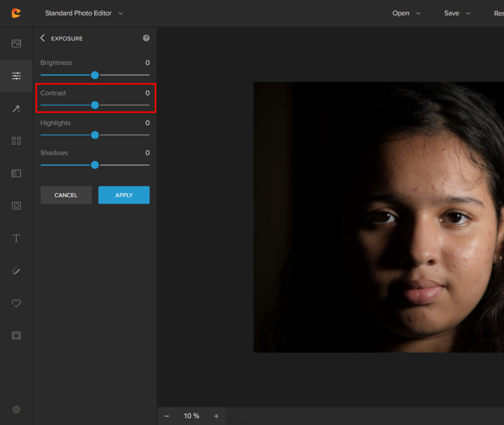Open the Text tool in sidebar
Screen dimensions: 504x425
(16, 239)
